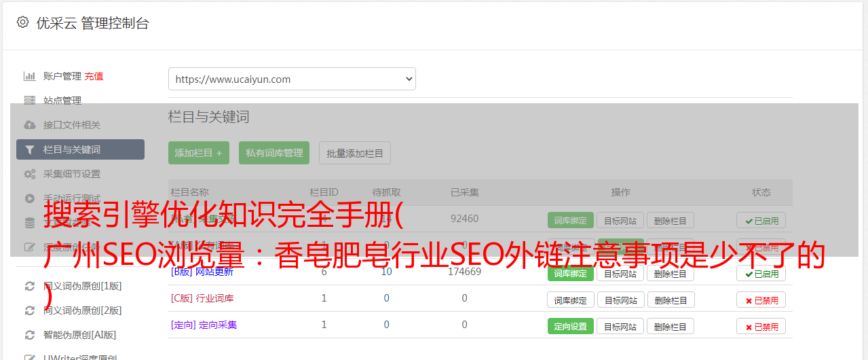Image resolution: width=868 pixels, height=360 pixels.
Task: Click 删除栏目 in the 行业词库 row
Action: pos(670,300)
